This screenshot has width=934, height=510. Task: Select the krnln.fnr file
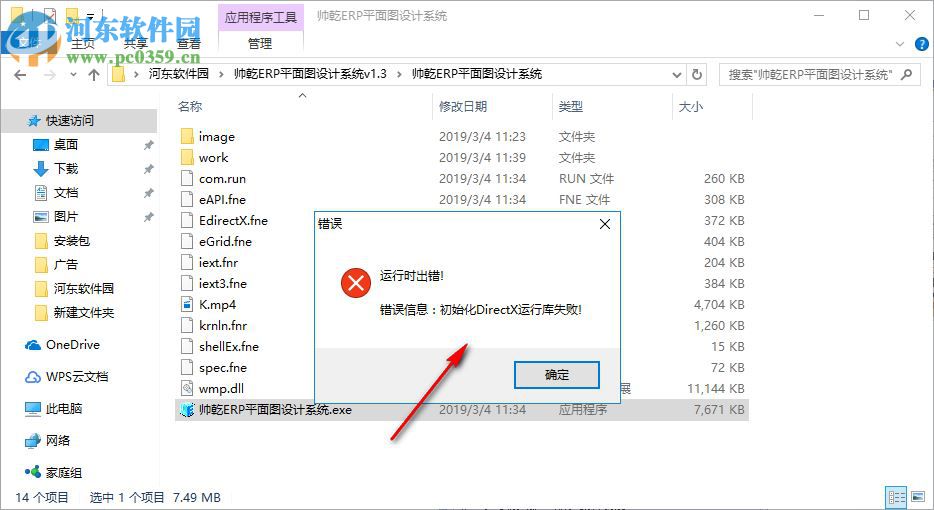[223, 325]
